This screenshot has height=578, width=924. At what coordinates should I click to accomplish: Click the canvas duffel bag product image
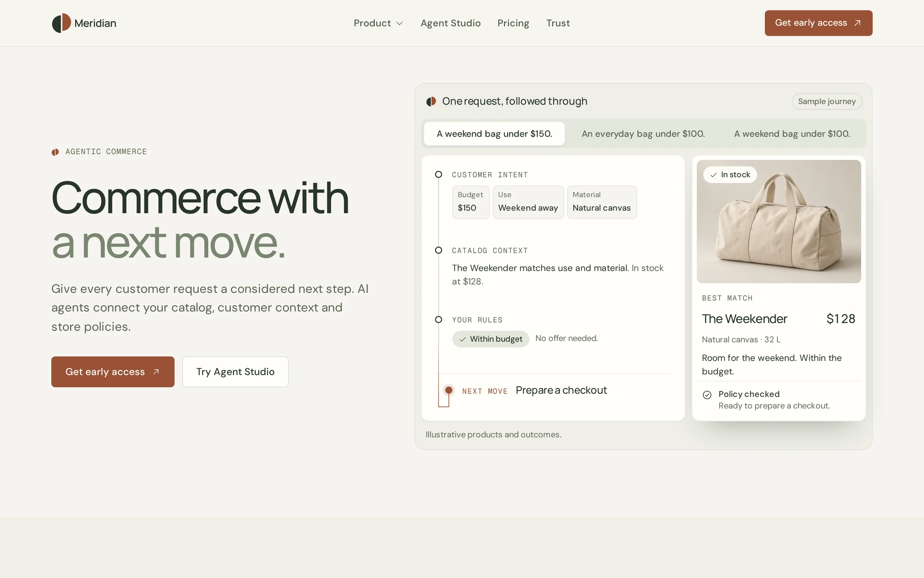[779, 221]
